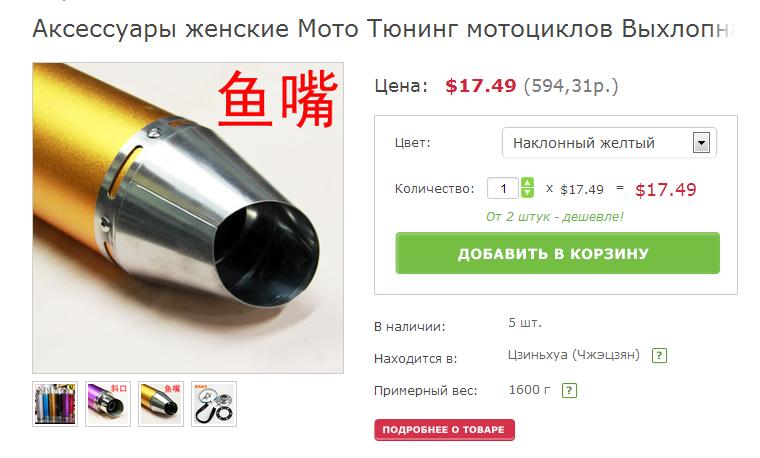The height and width of the screenshot is (458, 760).
Task: Select the multi-colored exhausts thumbnail
Action: [55, 404]
